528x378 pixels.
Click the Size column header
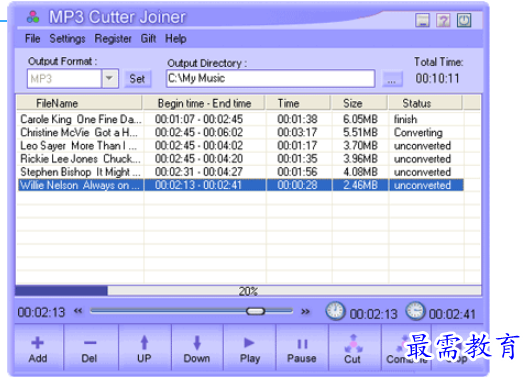click(359, 103)
